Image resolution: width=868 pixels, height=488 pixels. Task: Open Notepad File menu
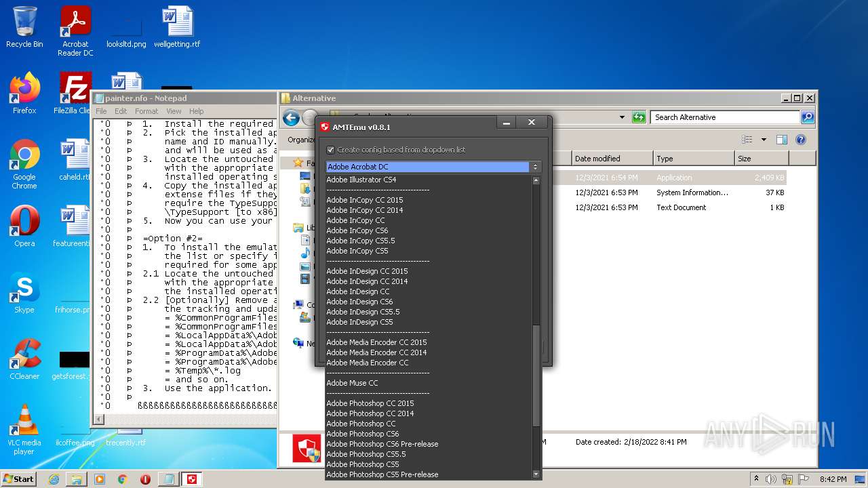(x=101, y=111)
